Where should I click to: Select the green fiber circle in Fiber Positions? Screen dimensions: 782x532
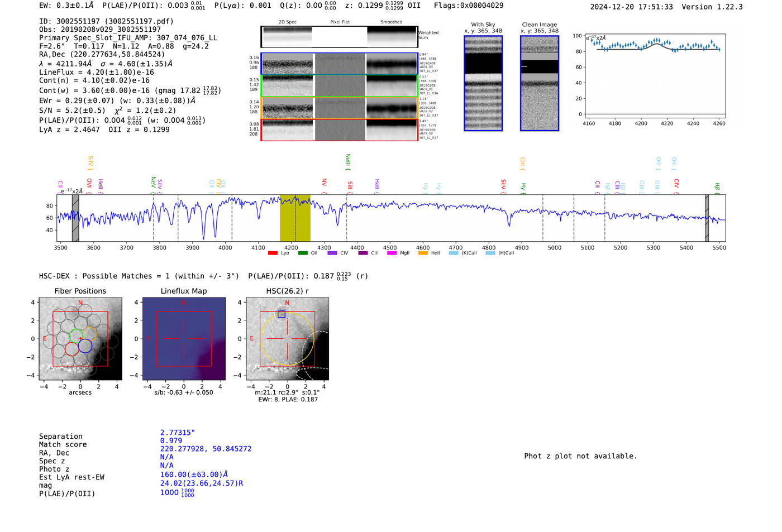76,336
